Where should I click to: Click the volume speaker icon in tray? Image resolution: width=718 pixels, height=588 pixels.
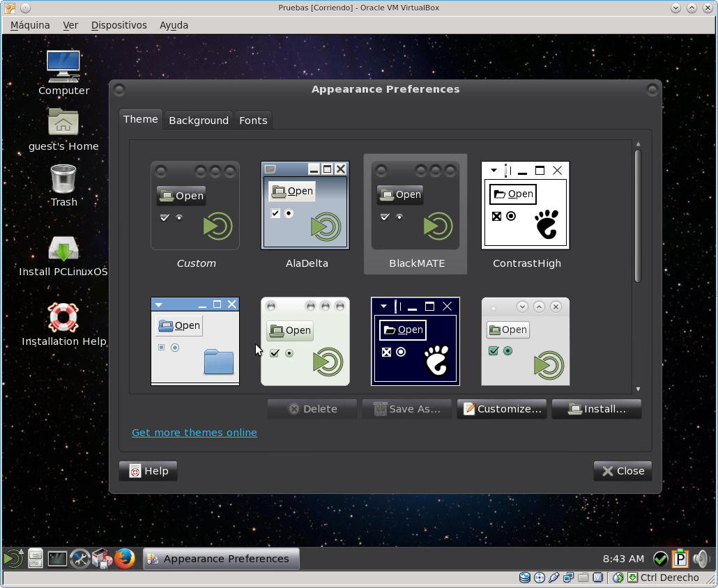pos(701,558)
